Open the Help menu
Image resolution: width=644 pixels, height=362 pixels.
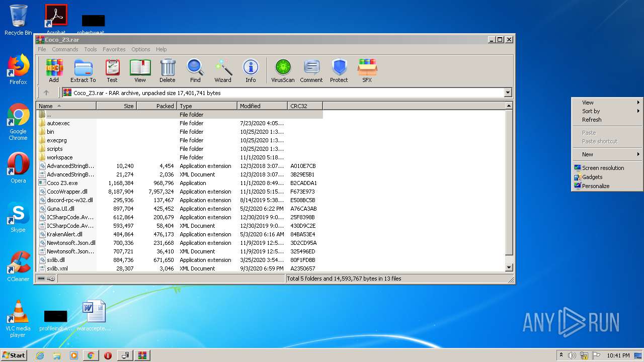pyautogui.click(x=161, y=49)
